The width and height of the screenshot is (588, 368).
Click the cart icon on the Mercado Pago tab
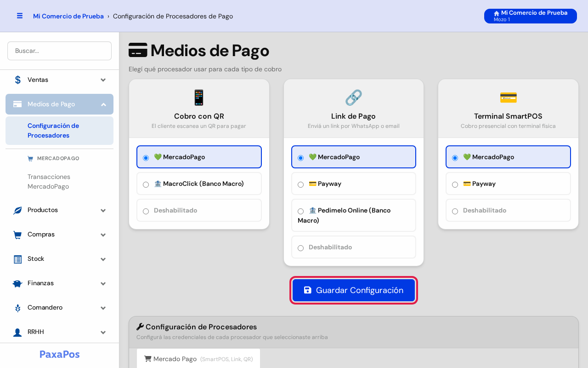148,358
